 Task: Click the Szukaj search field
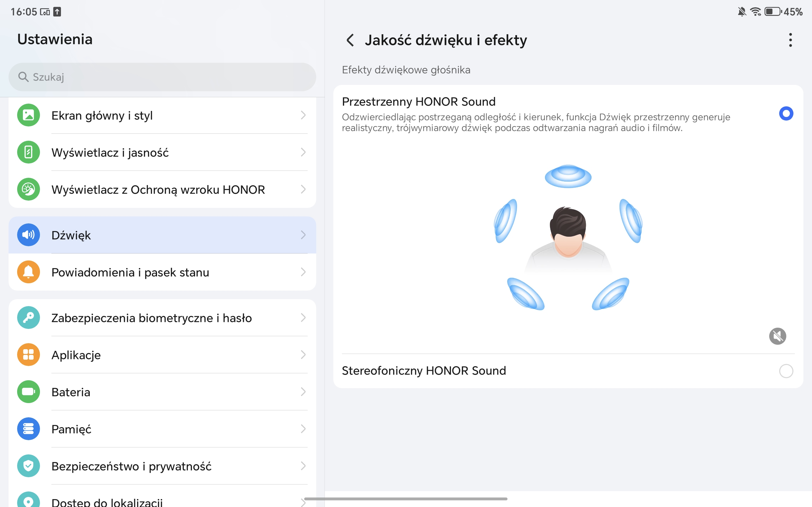162,77
